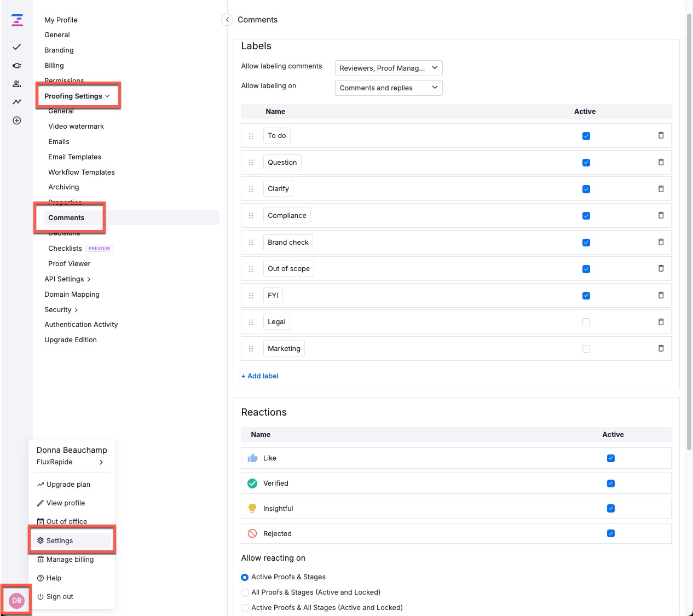Click Upgrade Edition in settings list
This screenshot has height=616, width=693.
71,340
